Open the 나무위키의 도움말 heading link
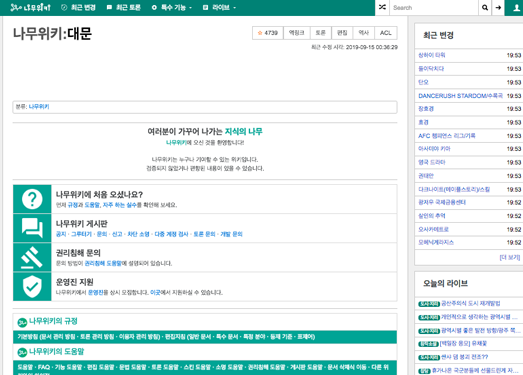 click(x=56, y=352)
